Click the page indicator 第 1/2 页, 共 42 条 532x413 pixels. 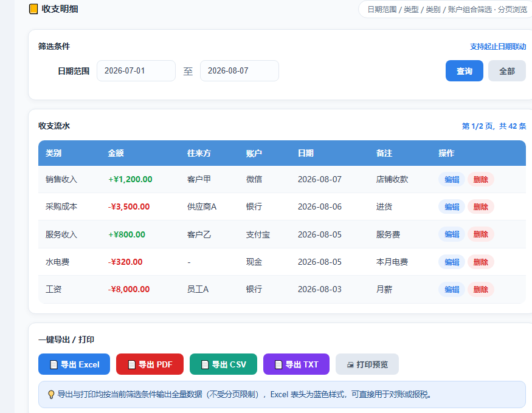(x=494, y=126)
